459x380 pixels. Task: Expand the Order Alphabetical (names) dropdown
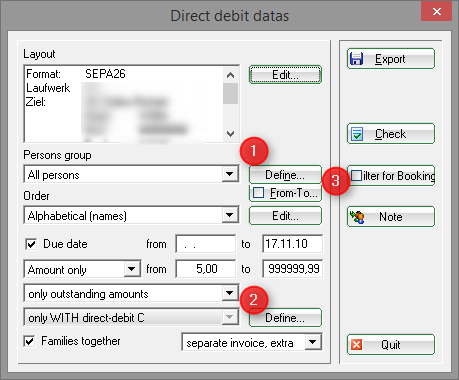pyautogui.click(x=230, y=215)
